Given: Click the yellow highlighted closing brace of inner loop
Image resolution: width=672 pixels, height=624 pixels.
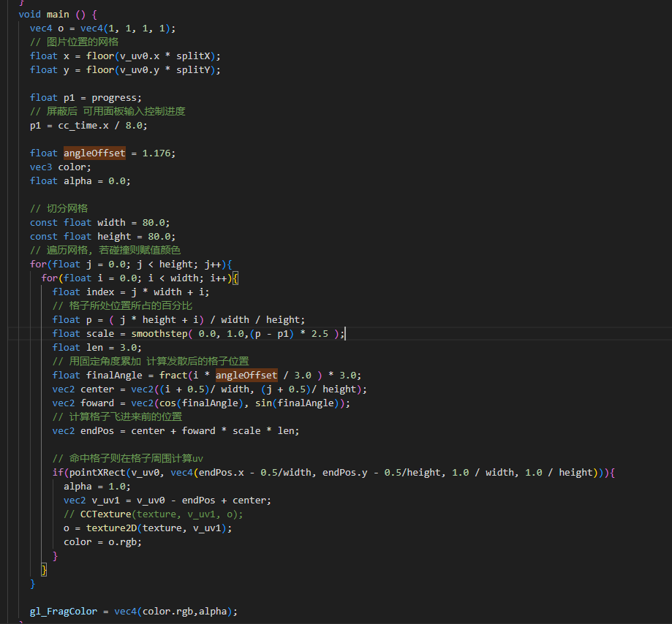Looking at the screenshot, I should click(x=44, y=570).
